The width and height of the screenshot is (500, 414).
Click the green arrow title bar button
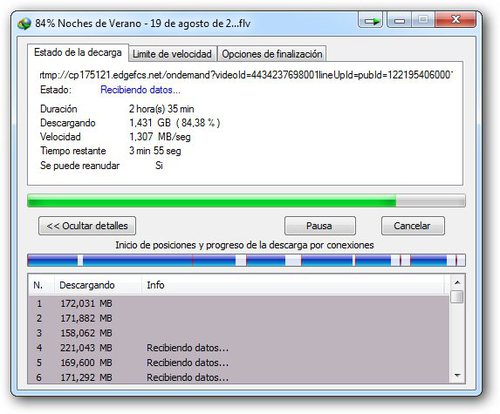coord(371,21)
